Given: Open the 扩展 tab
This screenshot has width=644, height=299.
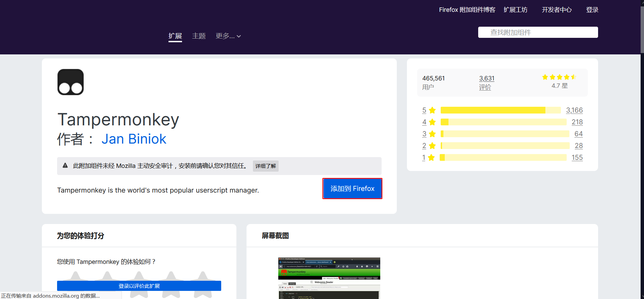Looking at the screenshot, I should pos(175,36).
